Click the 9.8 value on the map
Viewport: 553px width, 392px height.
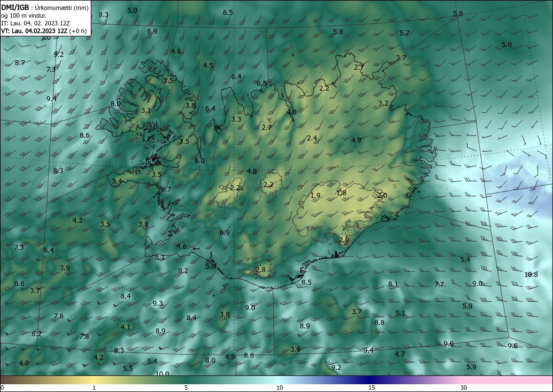(513, 346)
